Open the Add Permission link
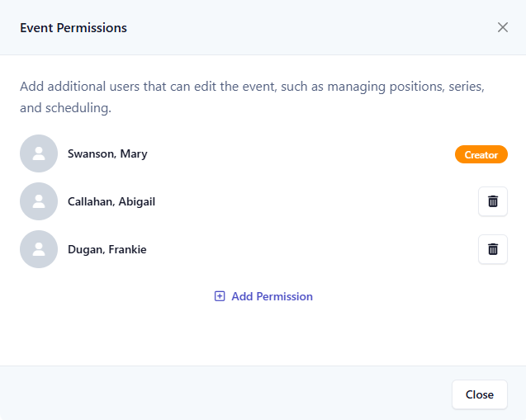The image size is (526, 420). (x=263, y=296)
